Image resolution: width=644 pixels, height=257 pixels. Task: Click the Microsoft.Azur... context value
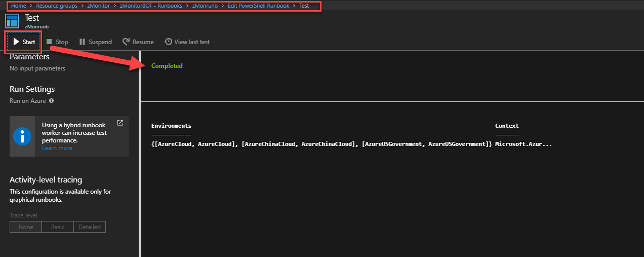click(x=524, y=144)
